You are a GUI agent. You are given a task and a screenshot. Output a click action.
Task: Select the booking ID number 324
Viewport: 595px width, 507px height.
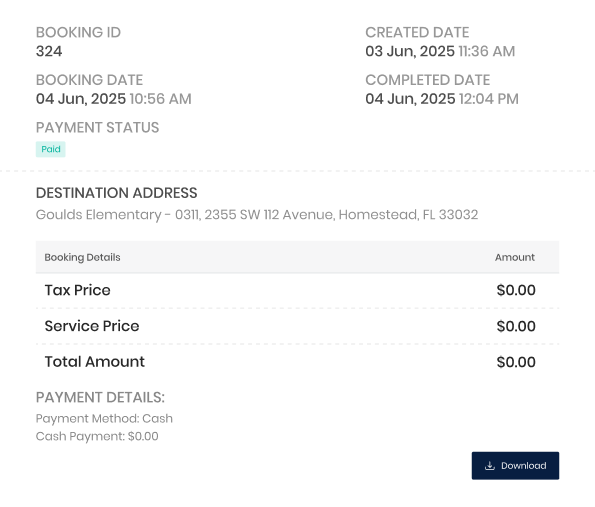[49, 51]
